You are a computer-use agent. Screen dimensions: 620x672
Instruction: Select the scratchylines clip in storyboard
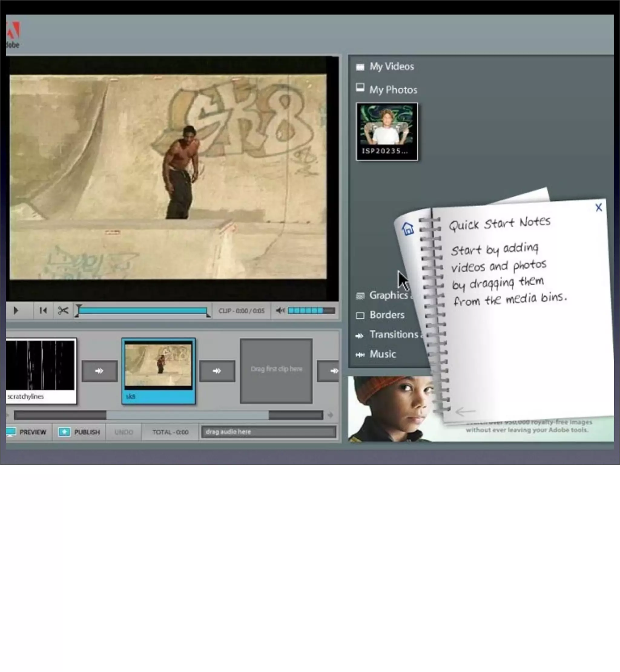40,371
